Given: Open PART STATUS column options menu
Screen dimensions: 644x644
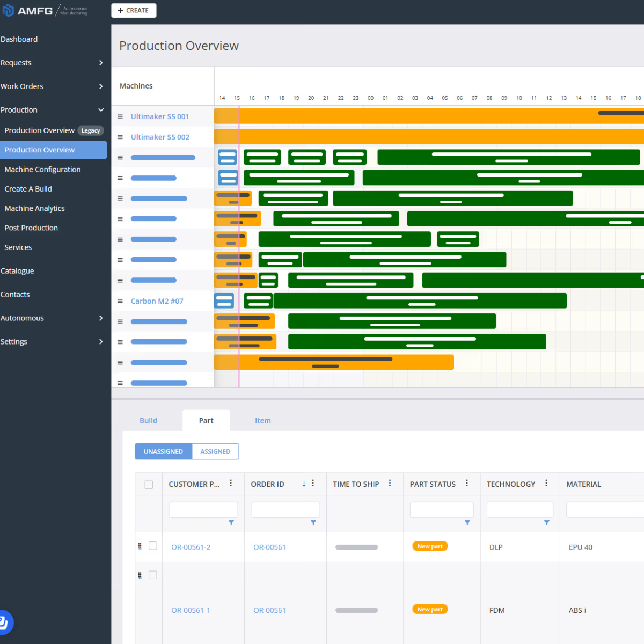Looking at the screenshot, I should [x=467, y=483].
